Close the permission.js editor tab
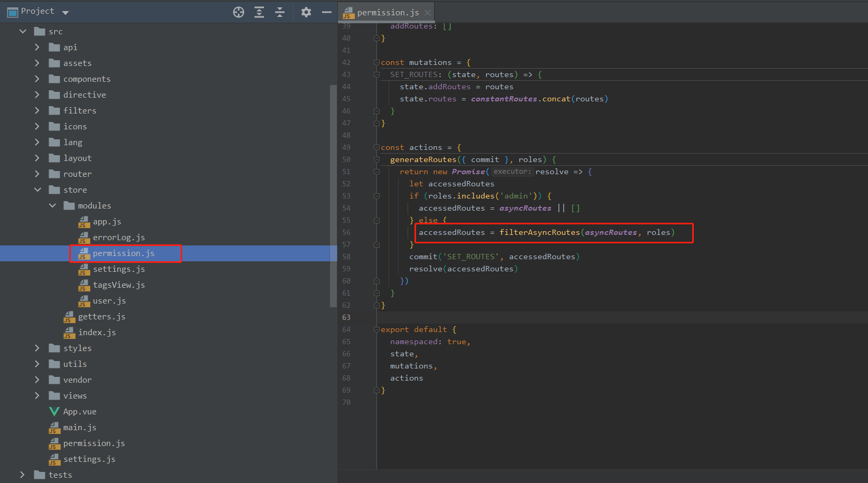Image resolution: width=868 pixels, height=483 pixels. click(x=428, y=13)
